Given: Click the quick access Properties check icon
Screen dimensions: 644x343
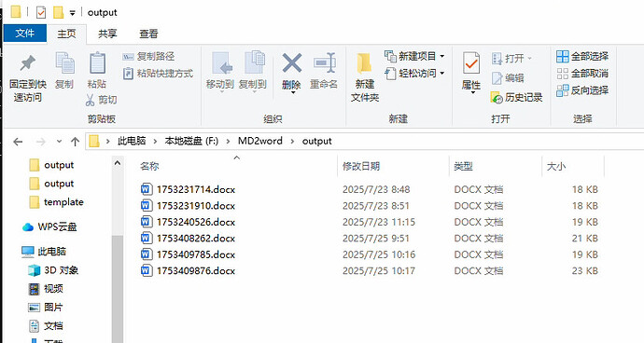Looking at the screenshot, I should (x=41, y=13).
